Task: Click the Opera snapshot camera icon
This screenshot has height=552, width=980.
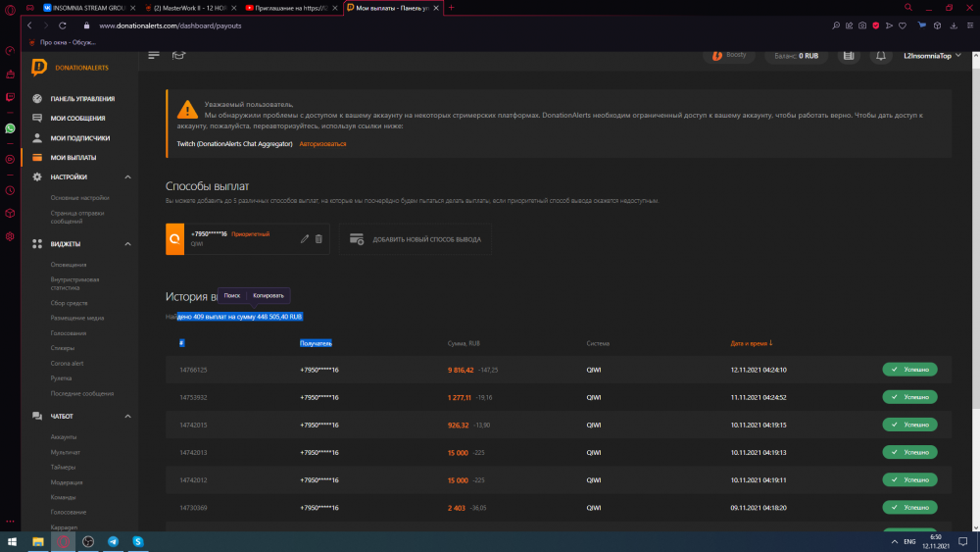Action: point(861,25)
